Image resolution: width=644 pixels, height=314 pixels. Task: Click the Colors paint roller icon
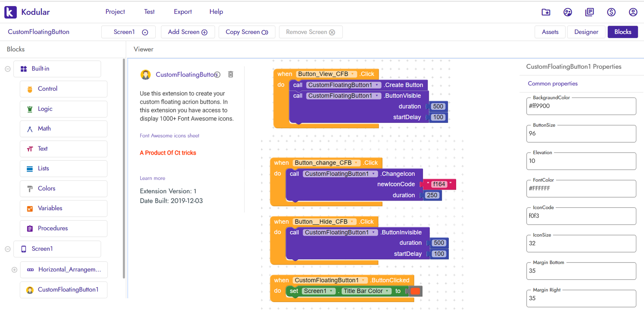tap(30, 189)
